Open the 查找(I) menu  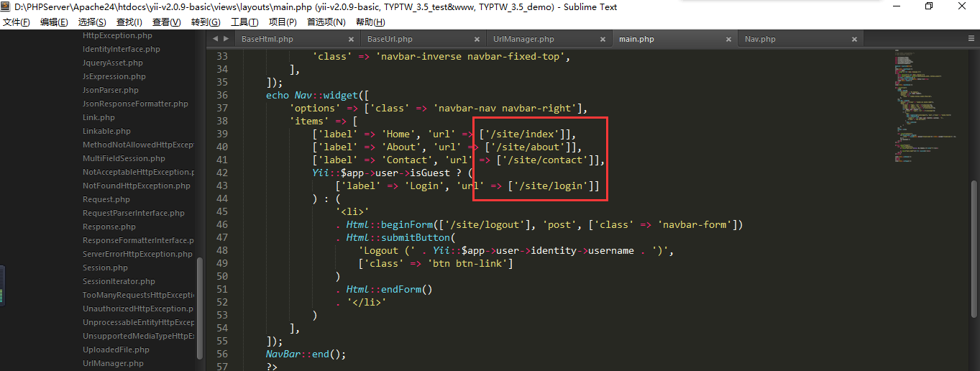coord(129,22)
